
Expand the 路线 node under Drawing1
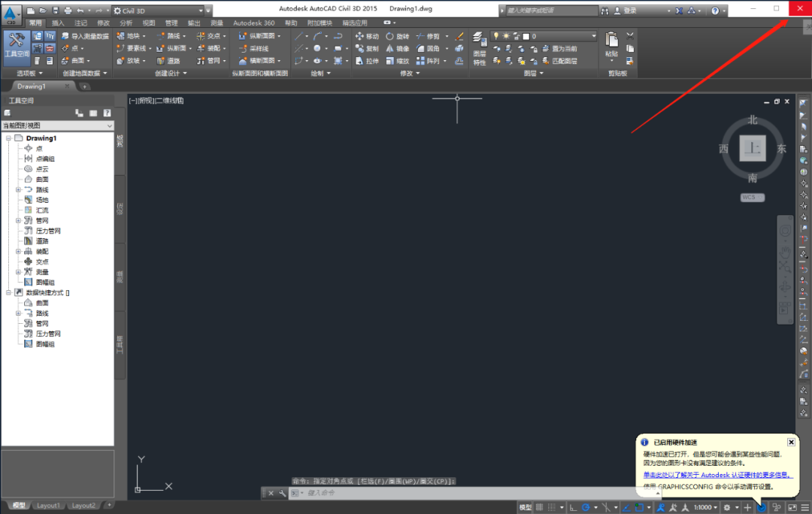coord(18,189)
